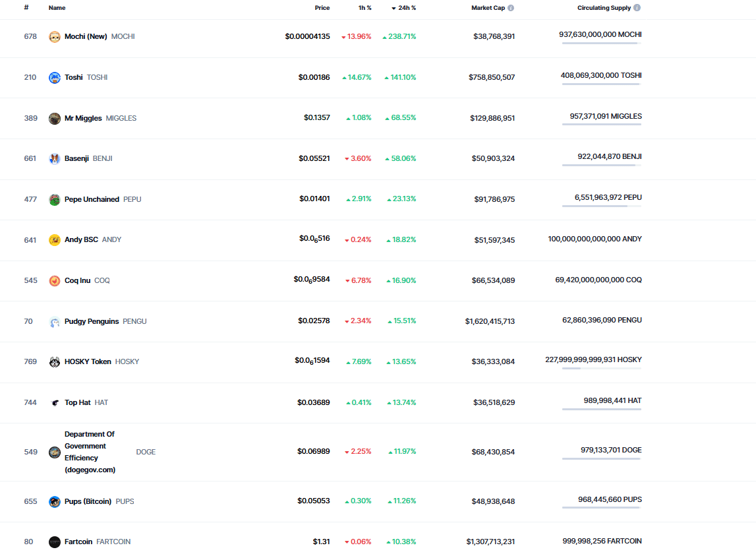Click the Mr Miggles coin icon
Image resolution: width=756 pixels, height=560 pixels.
click(55, 119)
